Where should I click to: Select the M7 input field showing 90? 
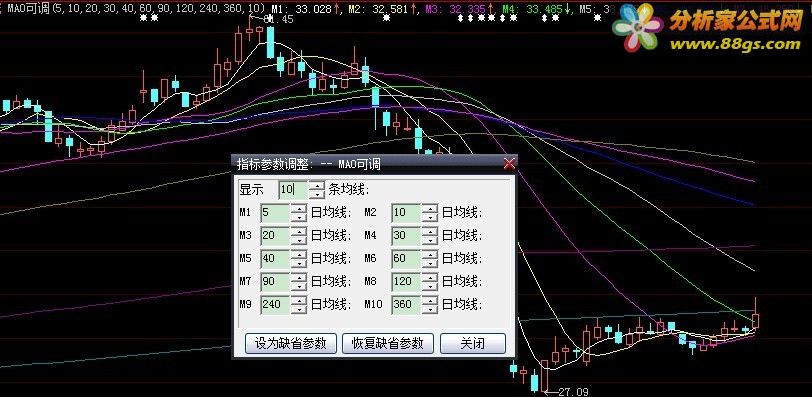pos(275,281)
